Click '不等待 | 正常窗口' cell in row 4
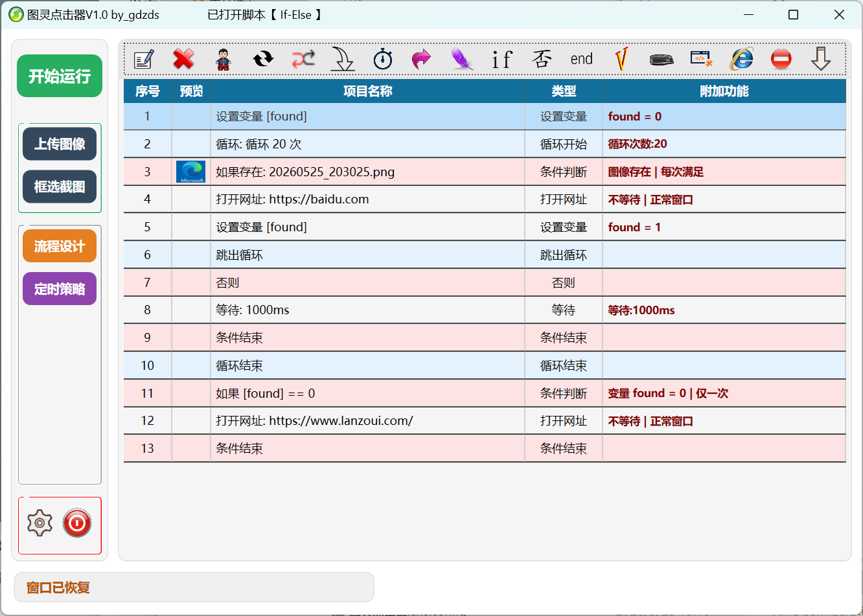The height and width of the screenshot is (616, 863). [724, 200]
